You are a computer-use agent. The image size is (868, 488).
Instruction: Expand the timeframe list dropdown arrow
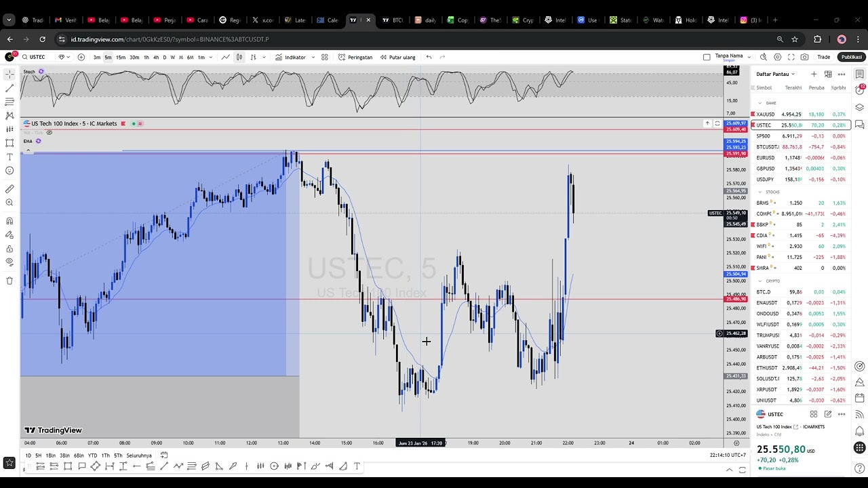click(212, 57)
